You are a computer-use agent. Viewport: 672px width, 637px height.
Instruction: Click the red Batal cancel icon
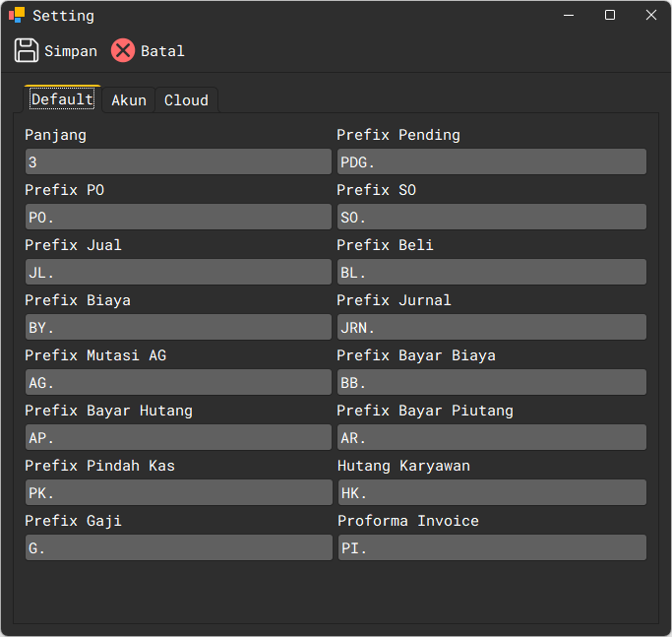point(123,51)
